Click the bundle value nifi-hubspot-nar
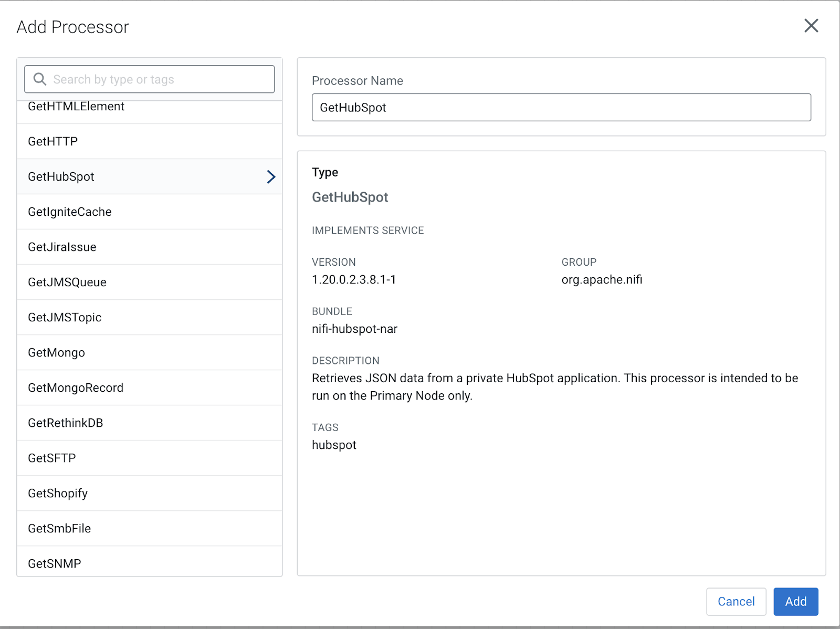 pyautogui.click(x=354, y=329)
